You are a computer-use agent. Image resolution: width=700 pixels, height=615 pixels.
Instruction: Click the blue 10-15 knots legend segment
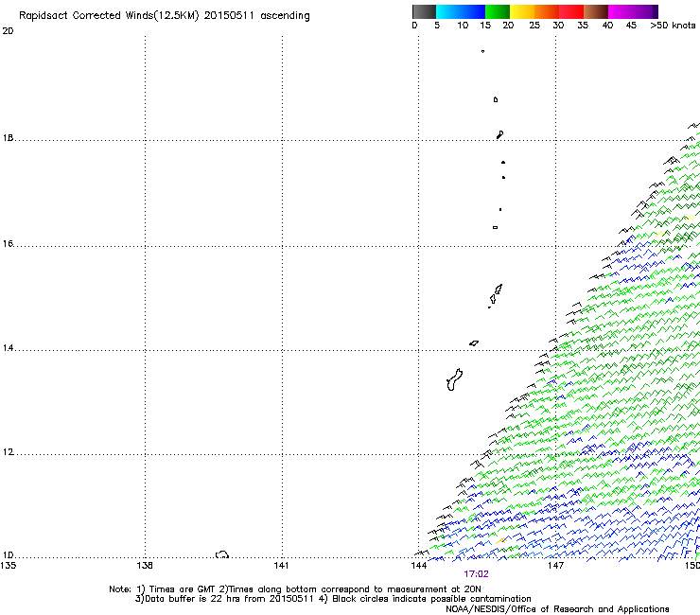tap(473, 11)
